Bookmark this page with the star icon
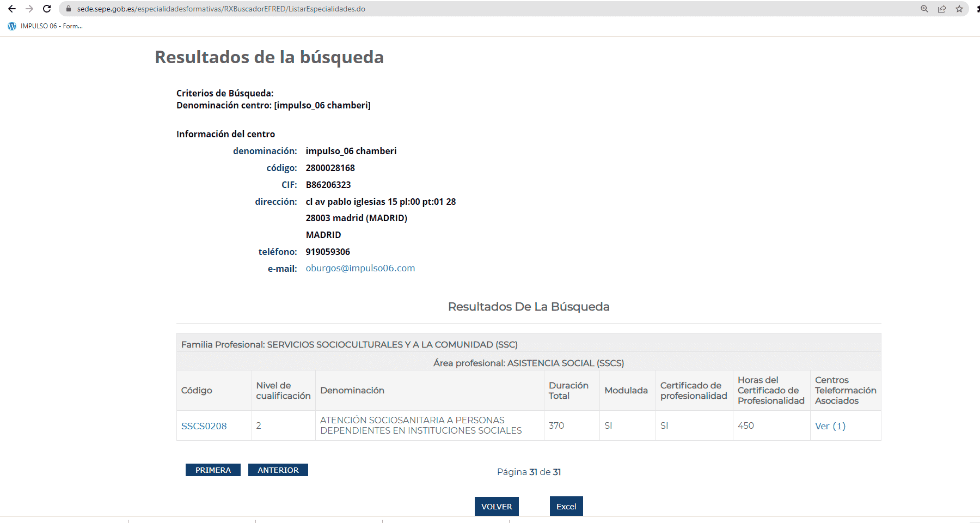 (960, 9)
